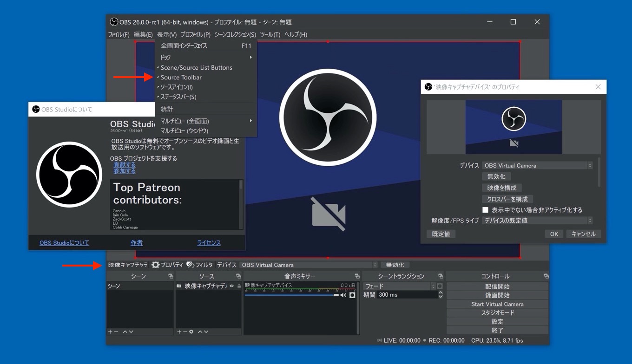Click properties dialog vertical scrollbar
This screenshot has width=632, height=364.
pos(599,172)
